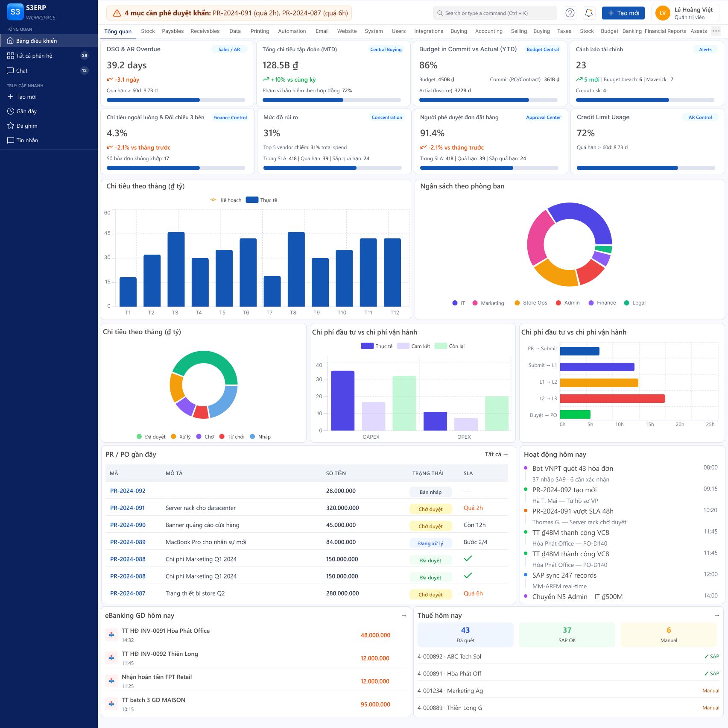Click the DSO & AR Overdue progress bar
Viewport: 728px width, 728px height.
(x=175, y=100)
